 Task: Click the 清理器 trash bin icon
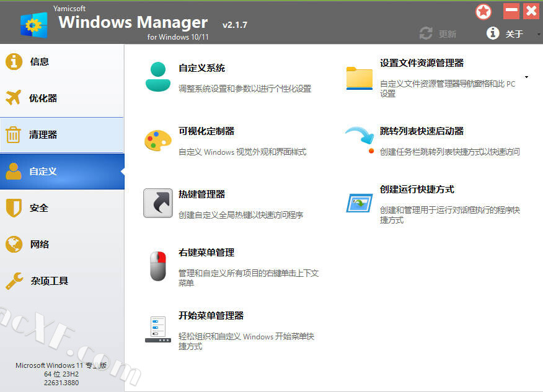click(x=14, y=134)
